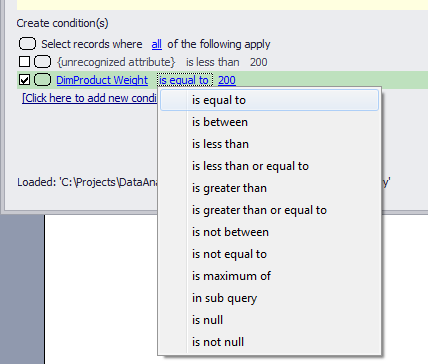Click the 'Loaded:' file path status text
Image resolution: width=428 pixels, height=364 pixels.
tap(87, 182)
